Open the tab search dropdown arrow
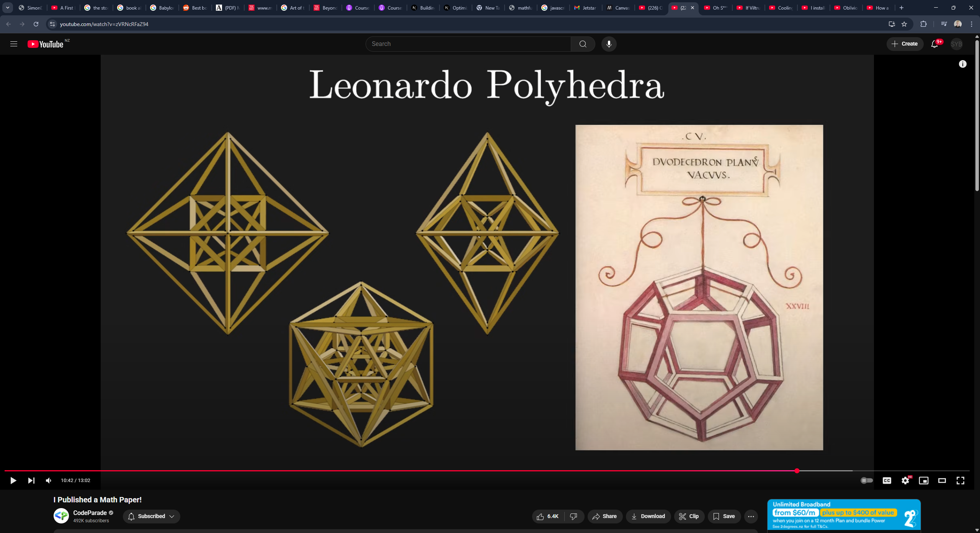 pos(8,8)
